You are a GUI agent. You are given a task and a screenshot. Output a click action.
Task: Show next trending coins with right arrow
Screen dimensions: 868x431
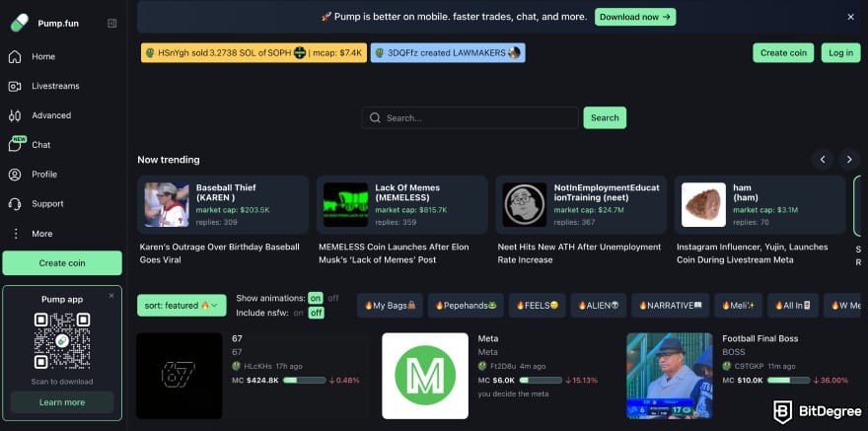coord(849,160)
